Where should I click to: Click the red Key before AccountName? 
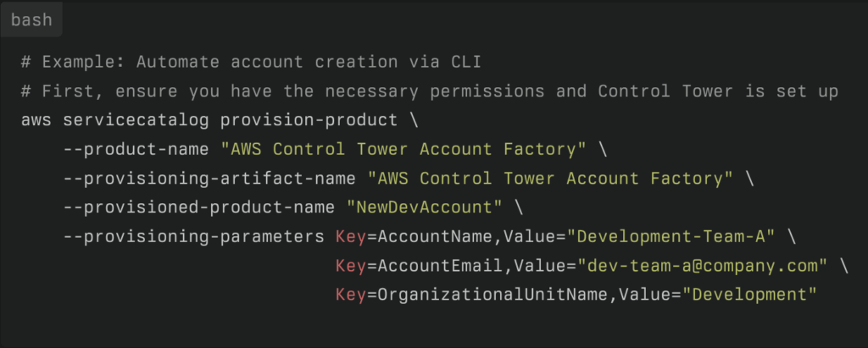click(350, 237)
